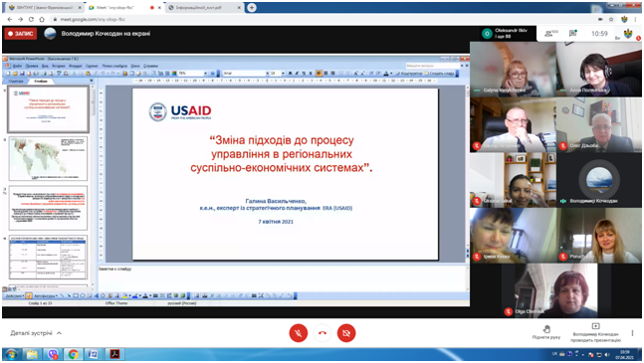Select the world map slide thumbnail

[x=48, y=159]
